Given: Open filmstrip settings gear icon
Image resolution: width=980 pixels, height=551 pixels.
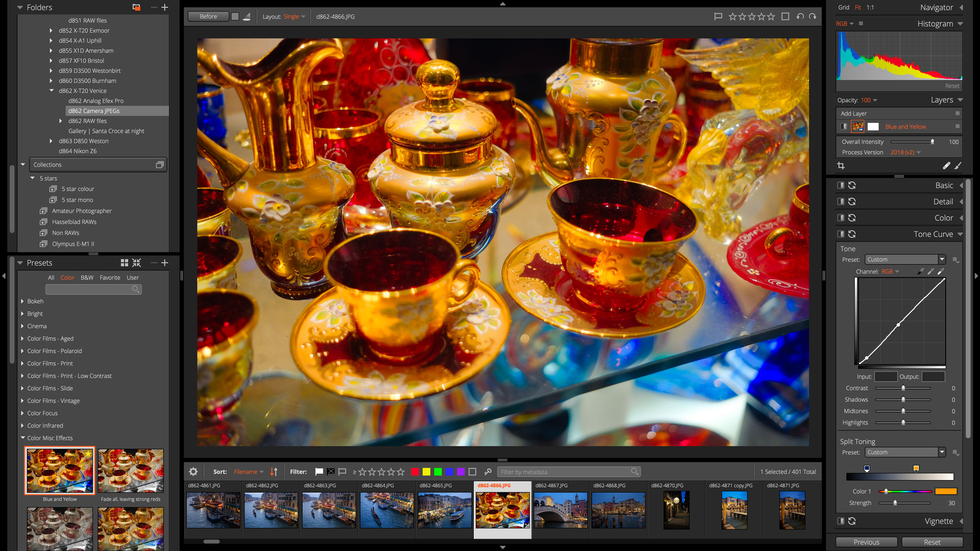Looking at the screenshot, I should pos(193,472).
